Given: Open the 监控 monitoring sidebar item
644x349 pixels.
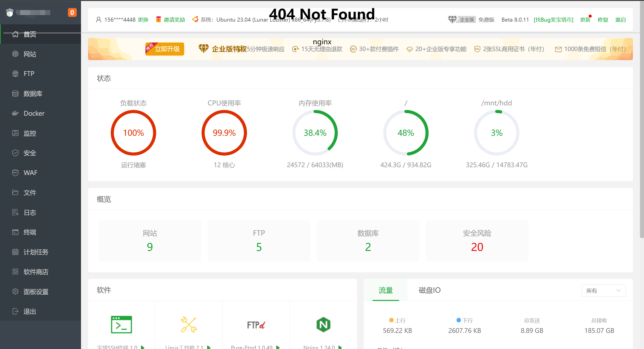Looking at the screenshot, I should click(41, 133).
